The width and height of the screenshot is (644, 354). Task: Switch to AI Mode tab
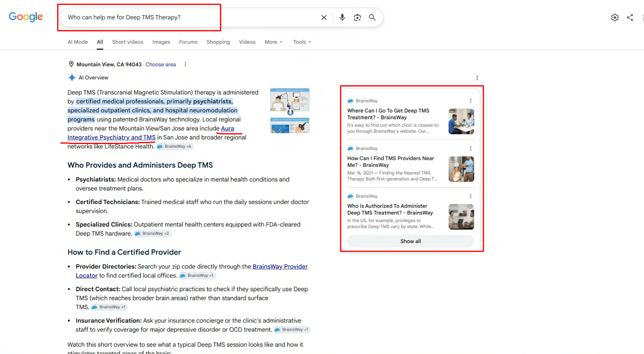[x=78, y=42]
